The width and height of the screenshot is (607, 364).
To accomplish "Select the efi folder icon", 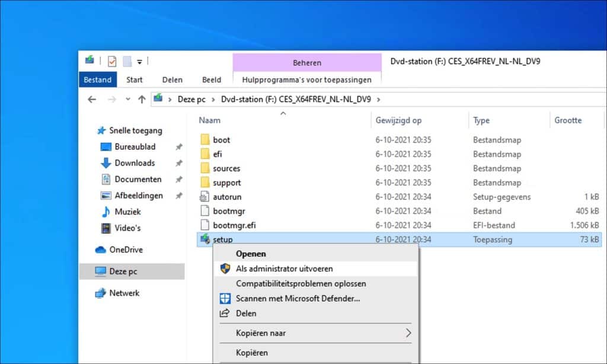I will tap(205, 154).
